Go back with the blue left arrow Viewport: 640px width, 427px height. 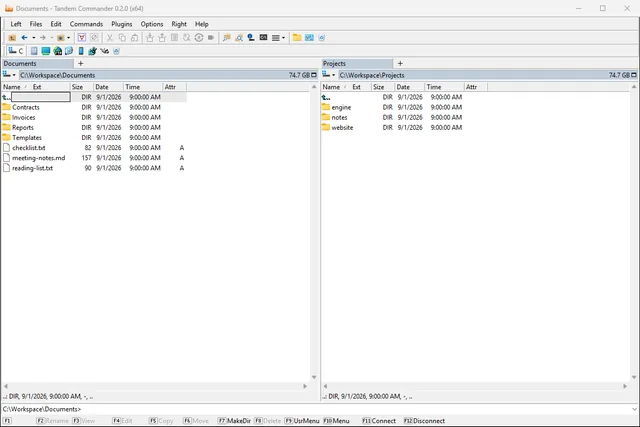[24, 38]
